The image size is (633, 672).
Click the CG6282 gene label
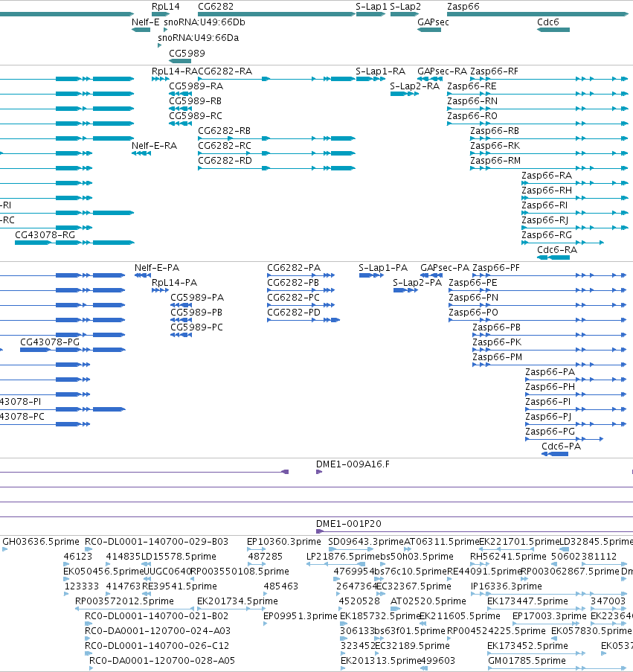tap(216, 7)
